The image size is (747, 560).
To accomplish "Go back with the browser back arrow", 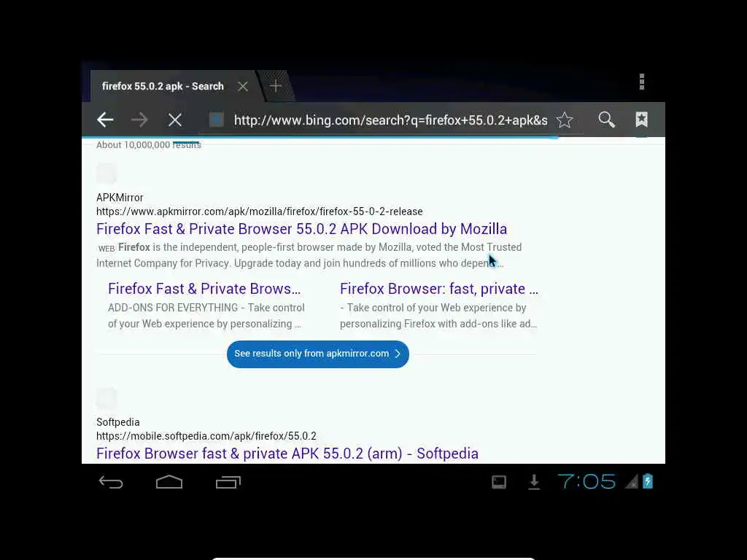I will pyautogui.click(x=105, y=120).
